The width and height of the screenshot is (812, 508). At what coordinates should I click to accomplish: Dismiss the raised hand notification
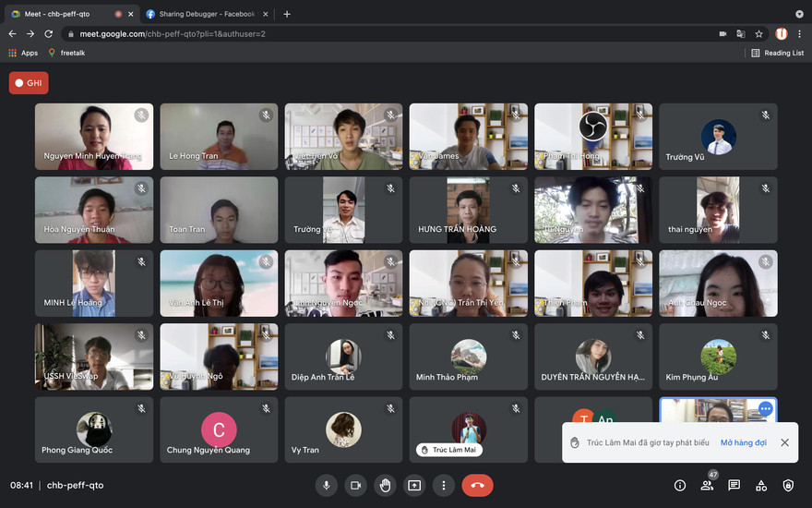tap(784, 442)
